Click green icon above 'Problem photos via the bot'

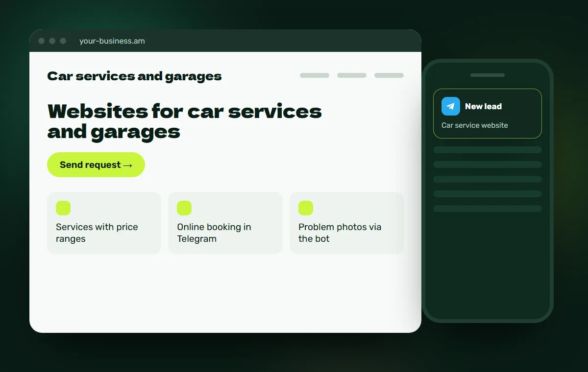[306, 208]
